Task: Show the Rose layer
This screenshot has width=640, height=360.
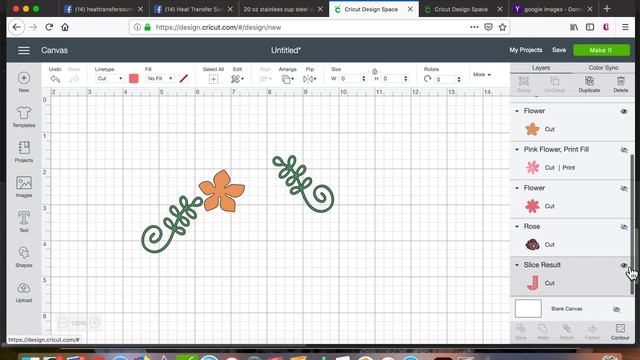Action: tap(624, 227)
